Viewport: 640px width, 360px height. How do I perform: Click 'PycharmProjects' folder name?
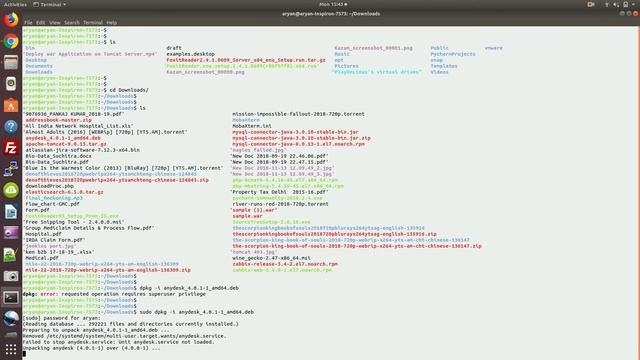click(453, 54)
